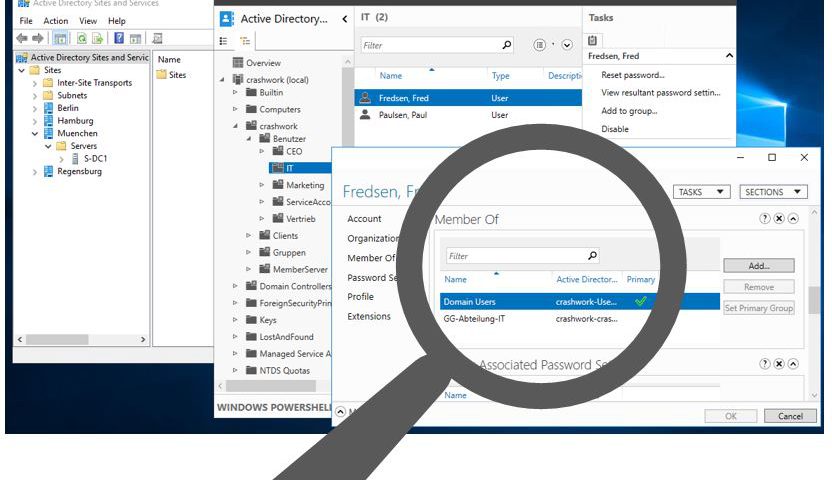Select the Hamburg site in the tree
This screenshot has width=832, height=480.
[x=68, y=120]
